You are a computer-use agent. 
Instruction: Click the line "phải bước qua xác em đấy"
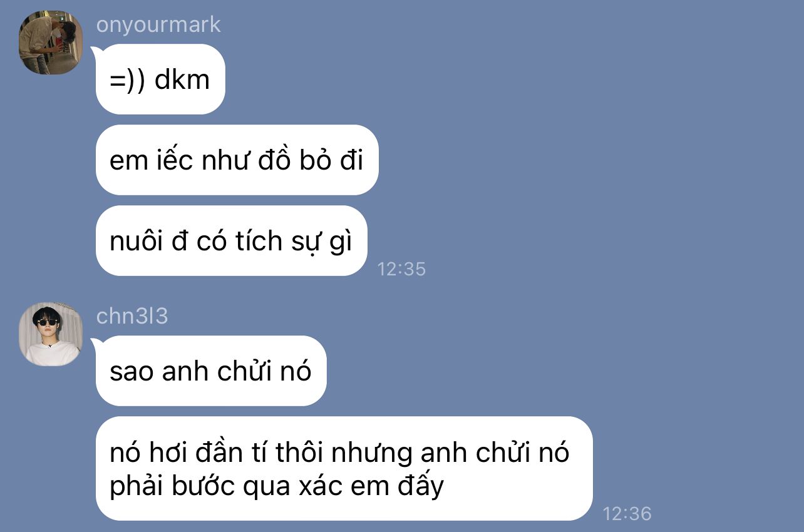click(x=277, y=486)
